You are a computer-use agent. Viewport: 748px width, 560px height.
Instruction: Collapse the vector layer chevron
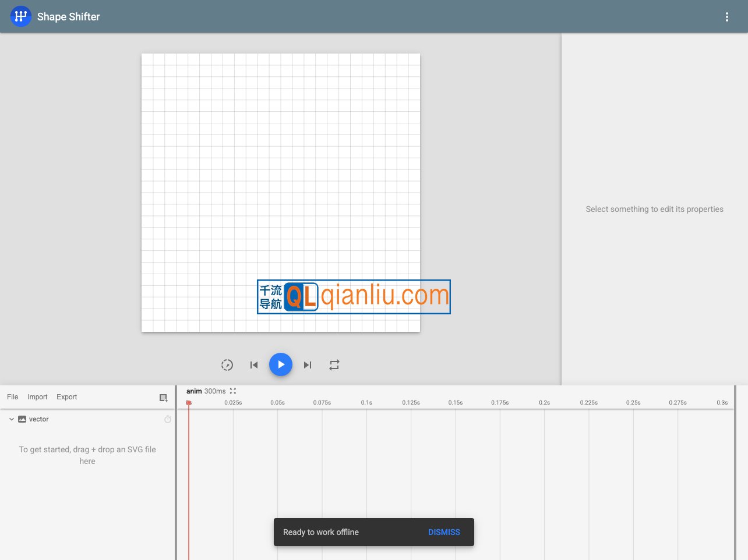click(x=11, y=419)
